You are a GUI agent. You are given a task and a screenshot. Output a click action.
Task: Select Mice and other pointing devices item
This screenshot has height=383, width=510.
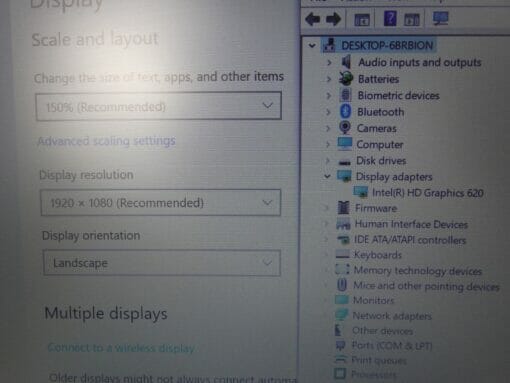coord(426,286)
